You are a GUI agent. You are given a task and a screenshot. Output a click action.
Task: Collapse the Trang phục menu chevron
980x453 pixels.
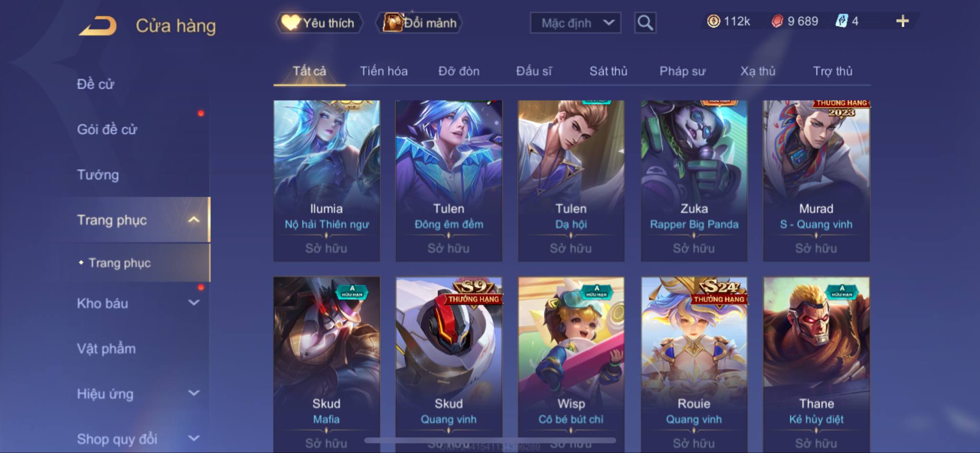point(194,220)
